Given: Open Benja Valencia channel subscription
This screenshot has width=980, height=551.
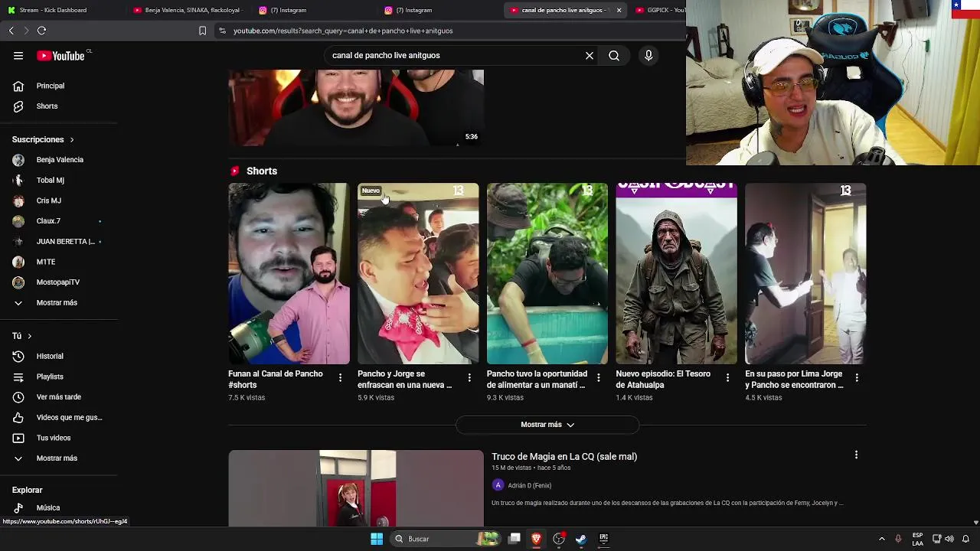Looking at the screenshot, I should point(59,160).
